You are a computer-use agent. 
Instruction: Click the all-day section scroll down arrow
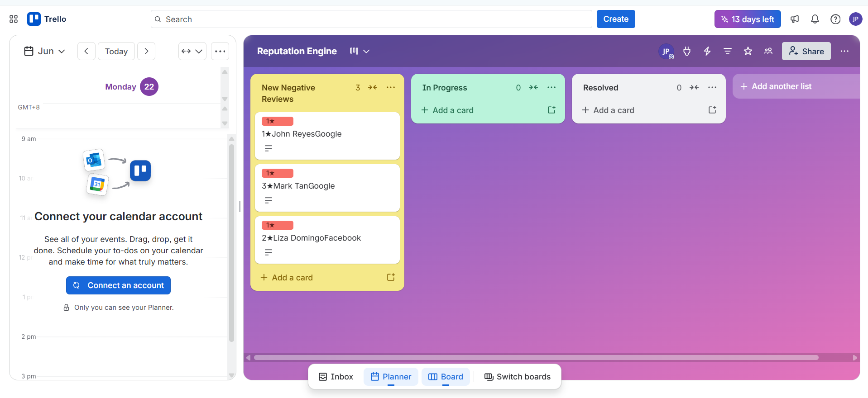pyautogui.click(x=225, y=123)
